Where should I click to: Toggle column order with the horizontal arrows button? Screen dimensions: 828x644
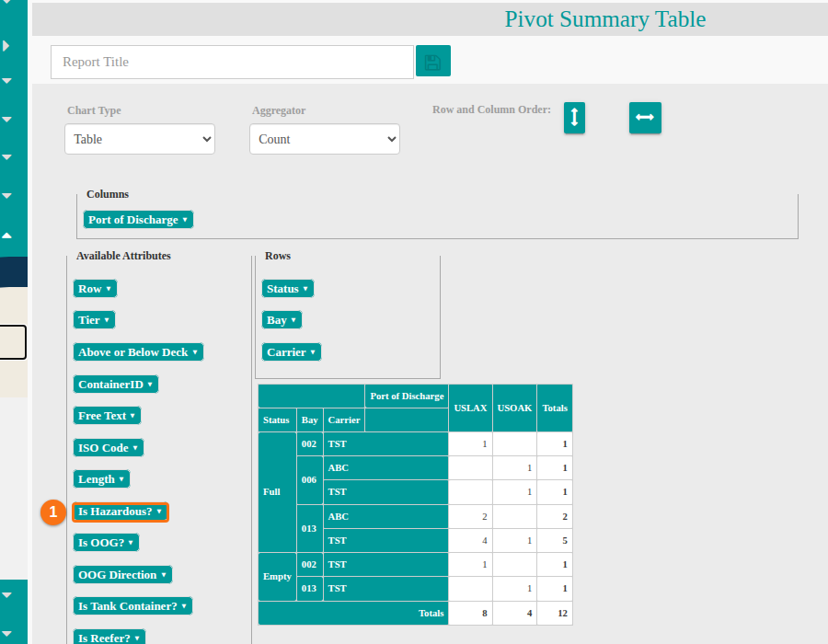pos(645,118)
